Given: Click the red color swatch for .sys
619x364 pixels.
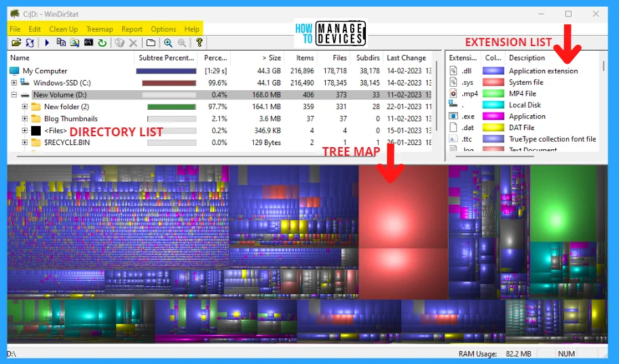Looking at the screenshot, I should (x=493, y=83).
